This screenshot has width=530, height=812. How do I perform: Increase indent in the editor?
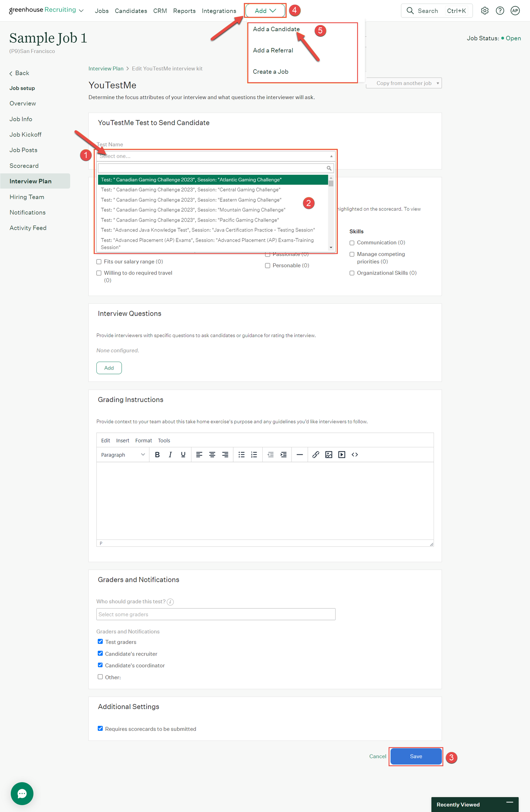click(284, 454)
